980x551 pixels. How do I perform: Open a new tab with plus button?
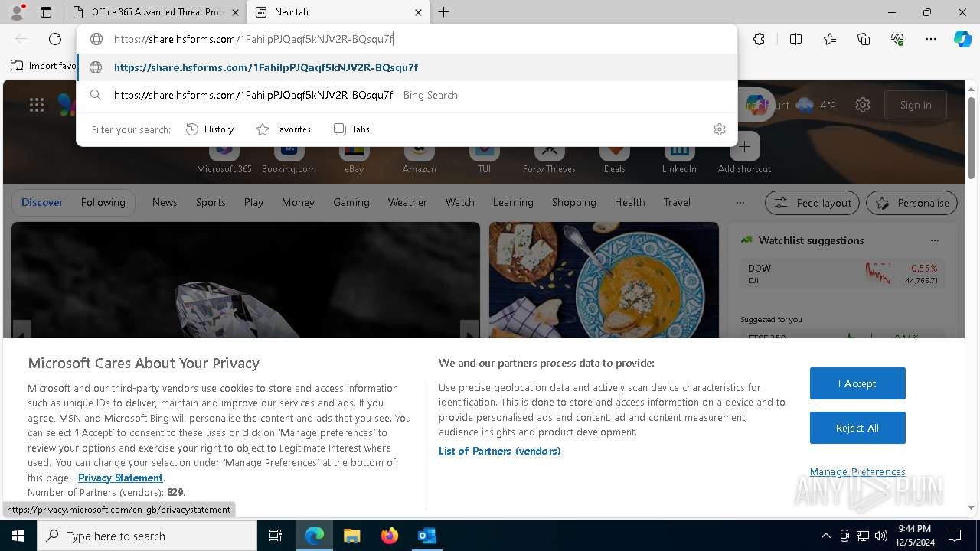(x=444, y=12)
